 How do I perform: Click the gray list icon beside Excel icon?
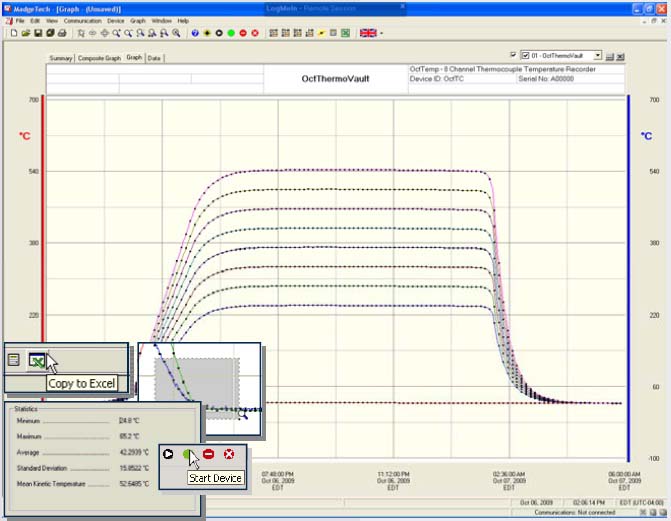(333, 33)
